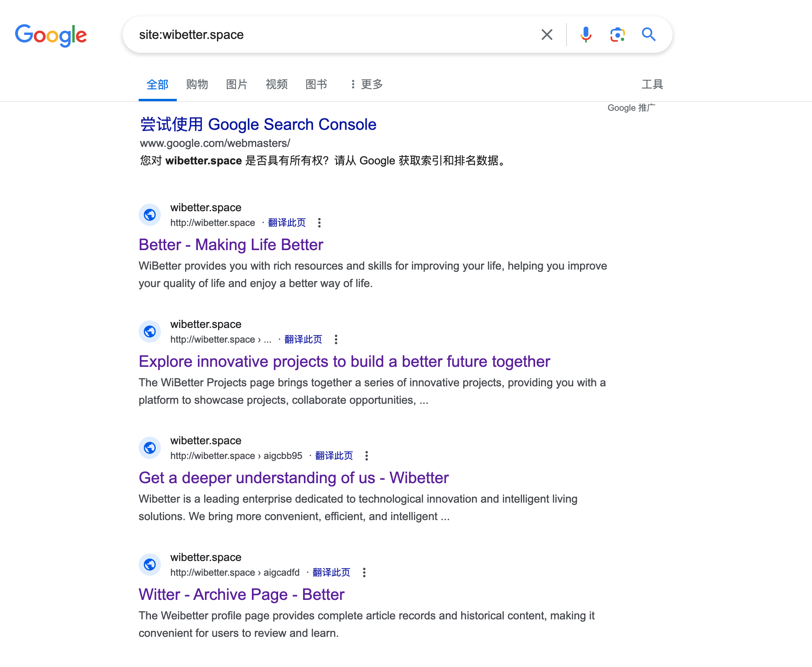Select the 全部 results tab
This screenshot has width=812, height=667.
click(x=157, y=84)
